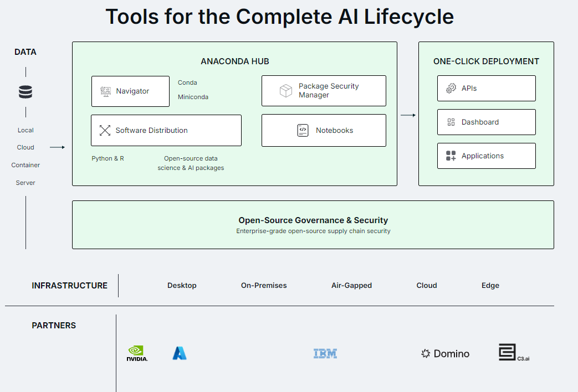This screenshot has width=578, height=392.
Task: Click the Tools for the Complete AI Lifecycle title
Action: point(279,17)
